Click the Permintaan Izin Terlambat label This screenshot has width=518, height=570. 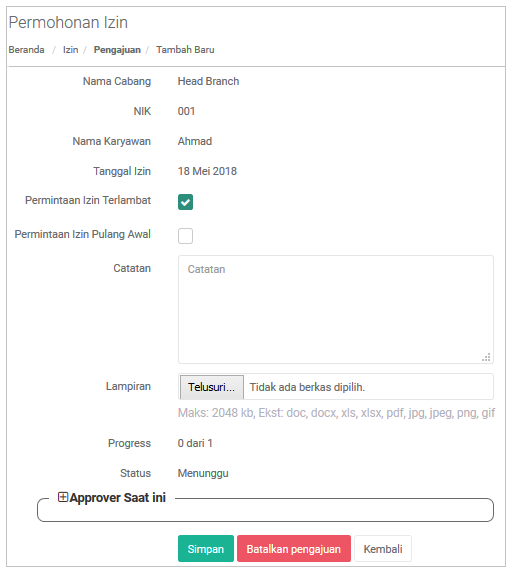88,200
